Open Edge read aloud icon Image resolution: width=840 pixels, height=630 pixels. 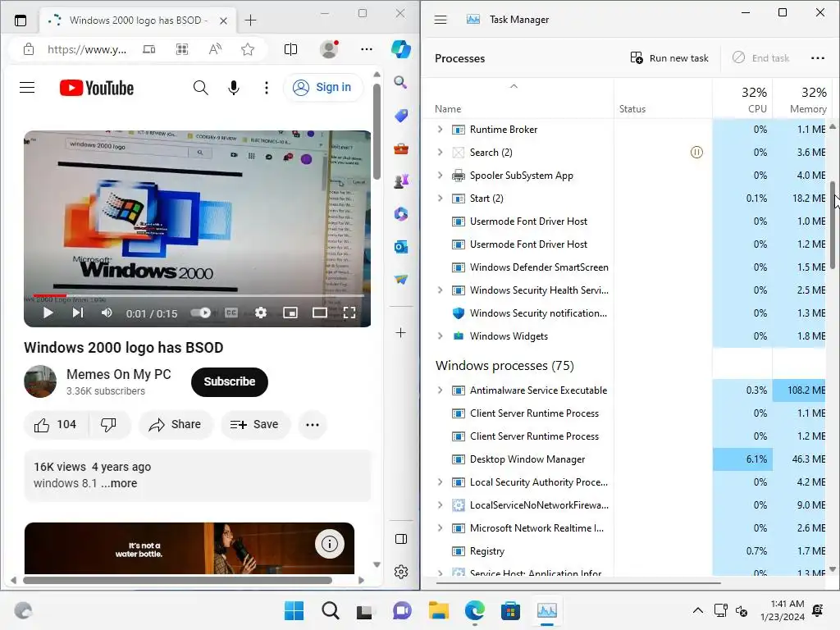(215, 50)
